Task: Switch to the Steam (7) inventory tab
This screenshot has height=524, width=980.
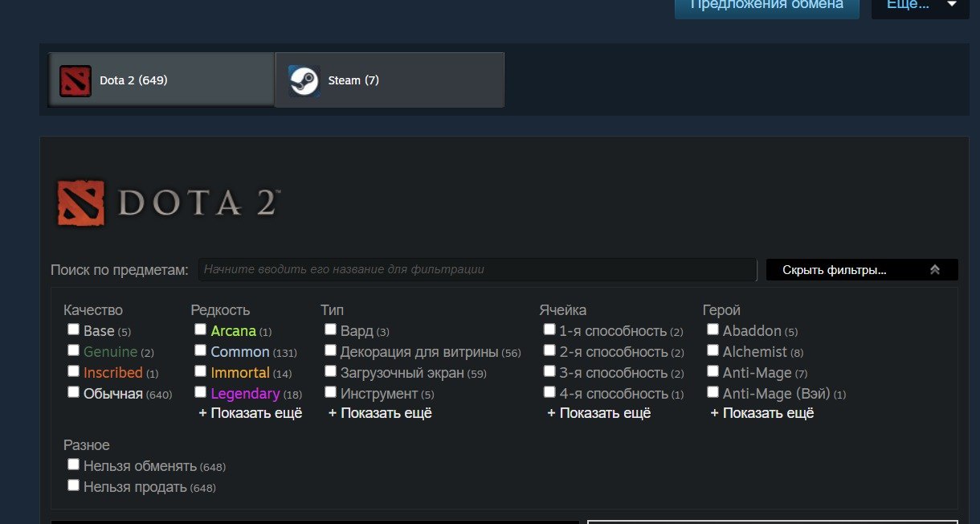Action: (x=390, y=80)
